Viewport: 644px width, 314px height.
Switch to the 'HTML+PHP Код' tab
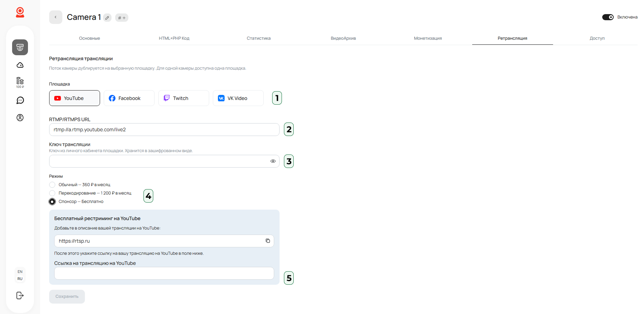pos(174,38)
